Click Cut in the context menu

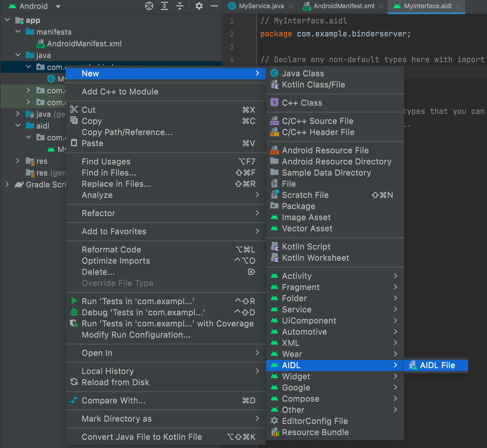[166, 110]
